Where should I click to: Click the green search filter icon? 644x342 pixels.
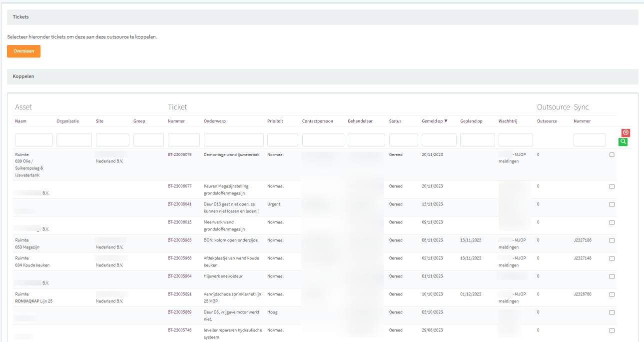[623, 142]
